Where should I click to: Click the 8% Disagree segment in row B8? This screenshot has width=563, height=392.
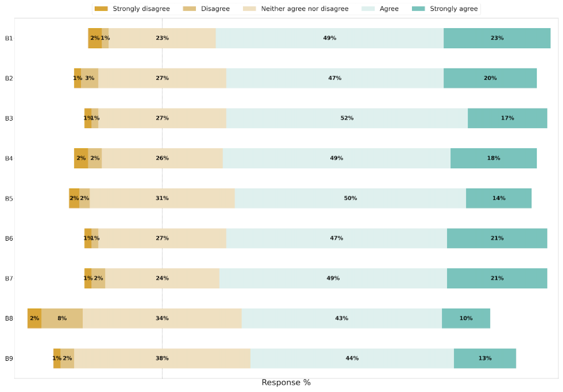click(x=62, y=318)
